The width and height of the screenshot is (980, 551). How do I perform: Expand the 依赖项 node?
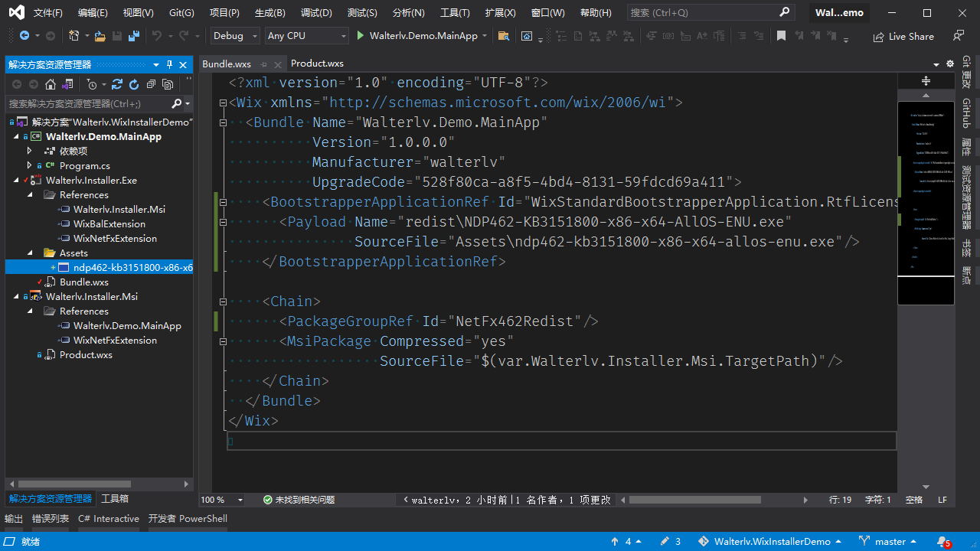click(x=30, y=151)
